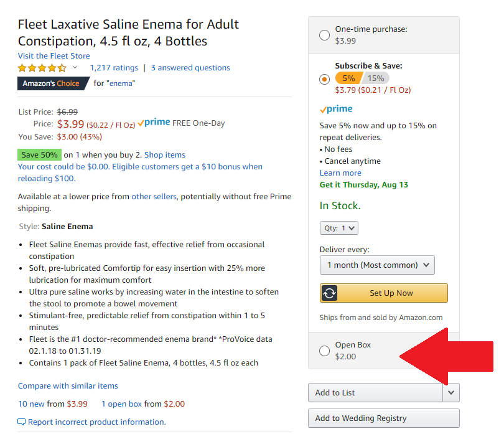504x439 pixels.
Task: Open the 1,217 ratings link
Action: pyautogui.click(x=114, y=68)
